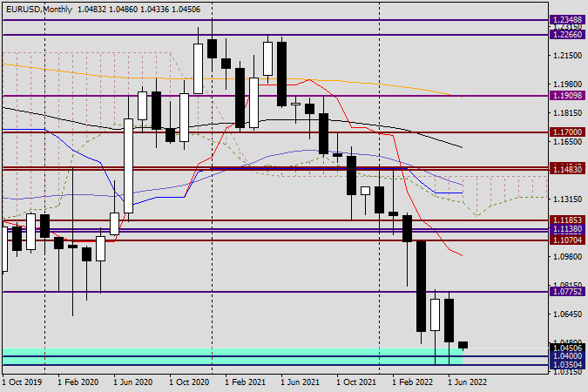Viewport: 588px width, 392px height.
Task: Click the 1.19098 price level label
Action: pyautogui.click(x=568, y=96)
